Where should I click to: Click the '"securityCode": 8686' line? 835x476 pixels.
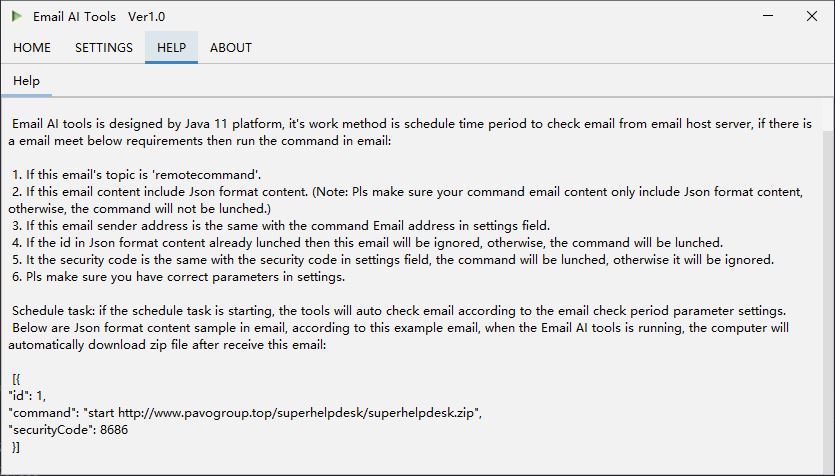coord(68,430)
